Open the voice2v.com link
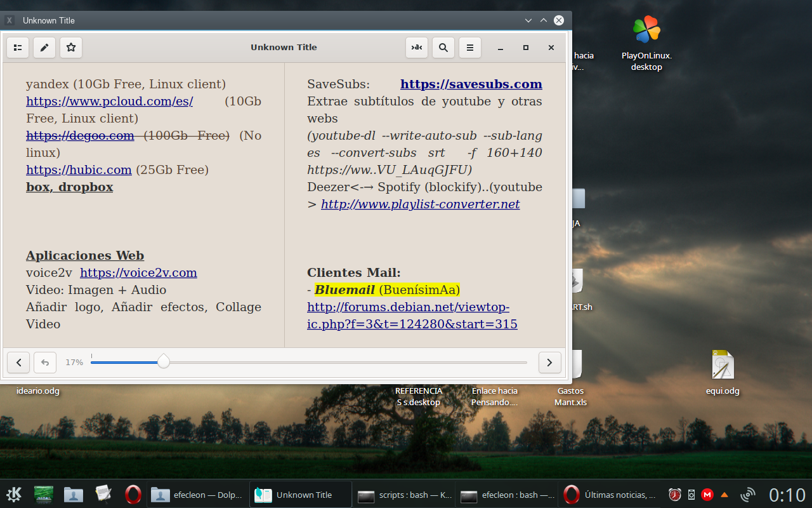This screenshot has height=508, width=812. [138, 272]
